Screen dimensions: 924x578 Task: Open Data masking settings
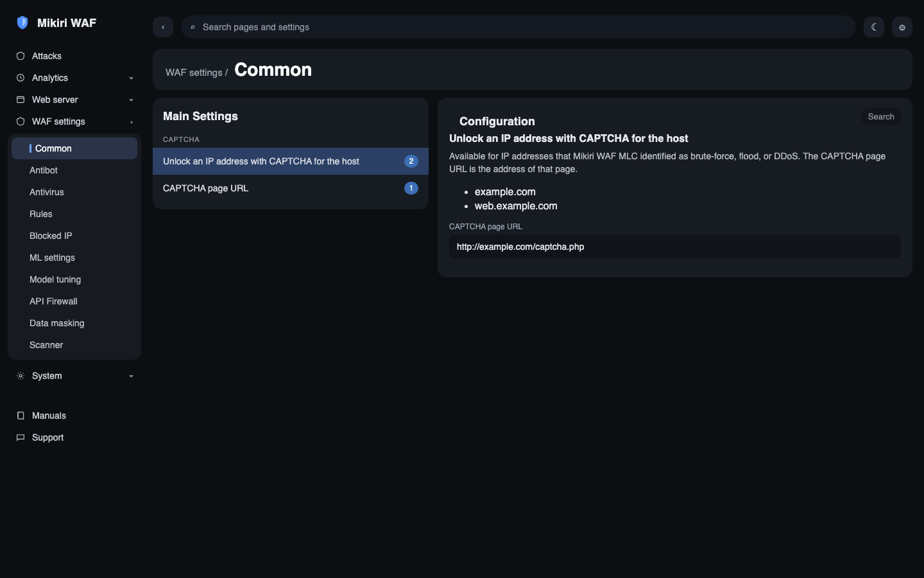(x=74, y=323)
